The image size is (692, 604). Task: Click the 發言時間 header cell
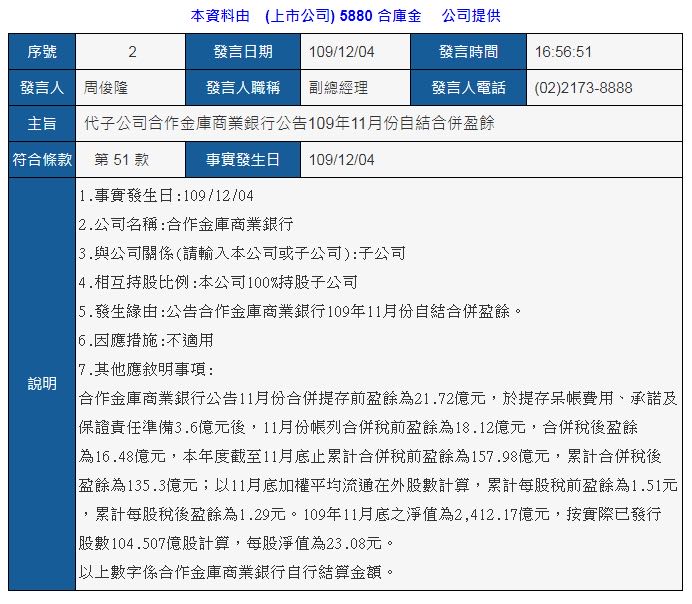[x=468, y=52]
